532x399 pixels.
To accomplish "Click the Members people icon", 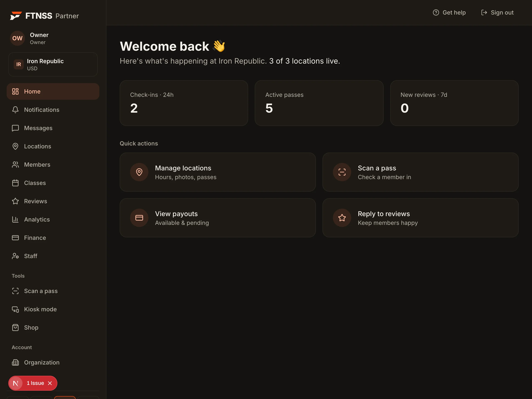I will [x=15, y=165].
